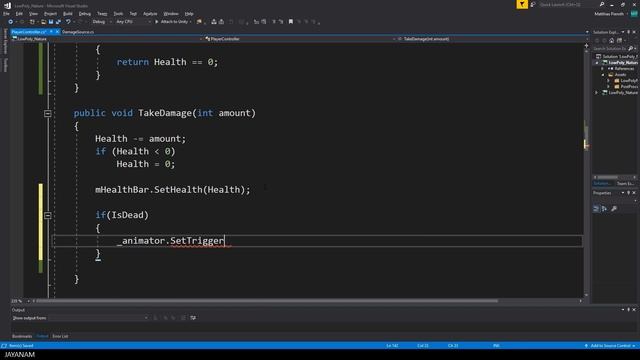Switch to the DamageSource.cs tab
This screenshot has width=640, height=360.
(x=78, y=31)
